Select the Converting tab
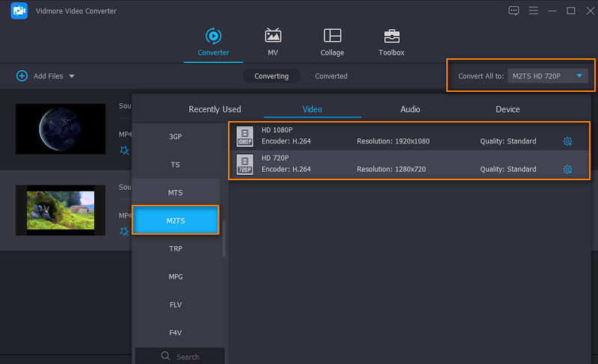 click(271, 76)
